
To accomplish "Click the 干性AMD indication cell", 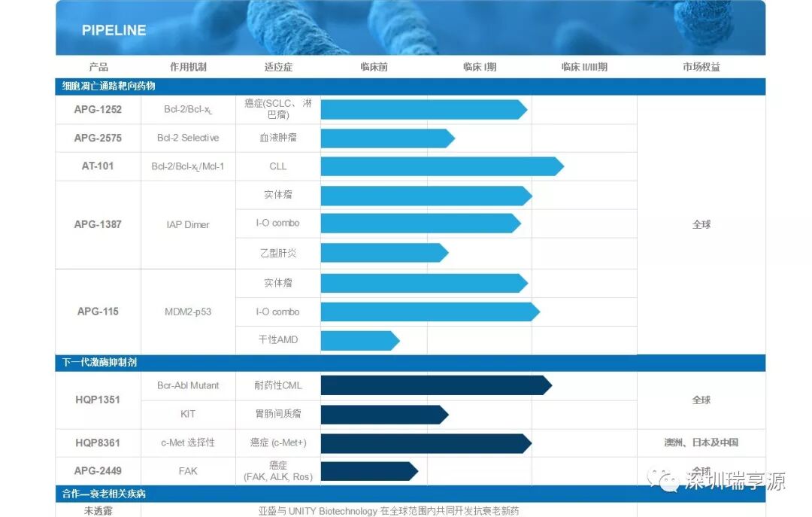I will (278, 339).
